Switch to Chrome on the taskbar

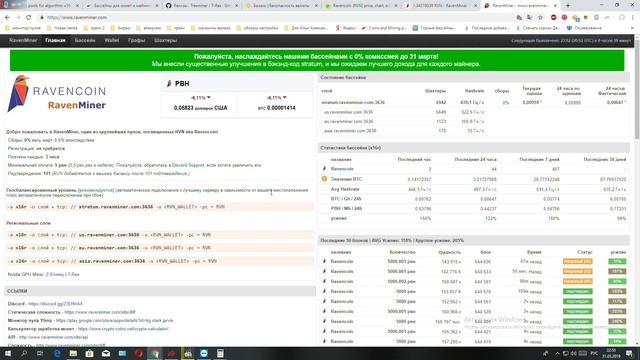[x=155, y=353]
